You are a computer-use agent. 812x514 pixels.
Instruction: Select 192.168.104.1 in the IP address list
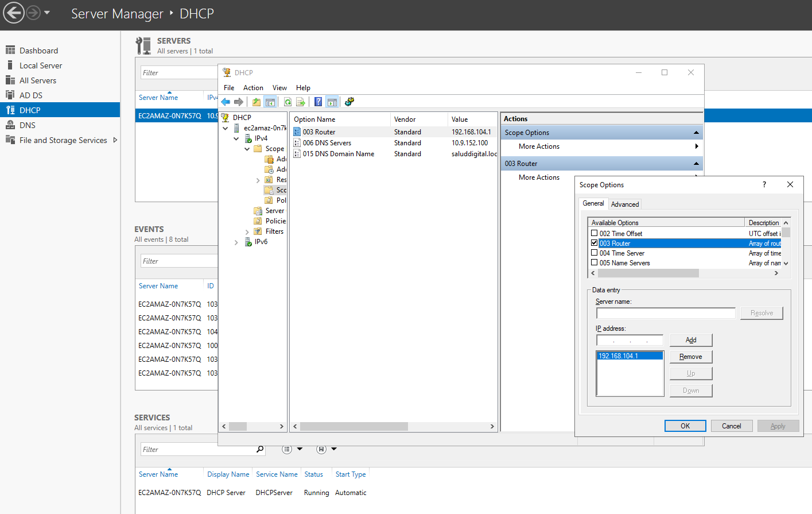(x=630, y=356)
